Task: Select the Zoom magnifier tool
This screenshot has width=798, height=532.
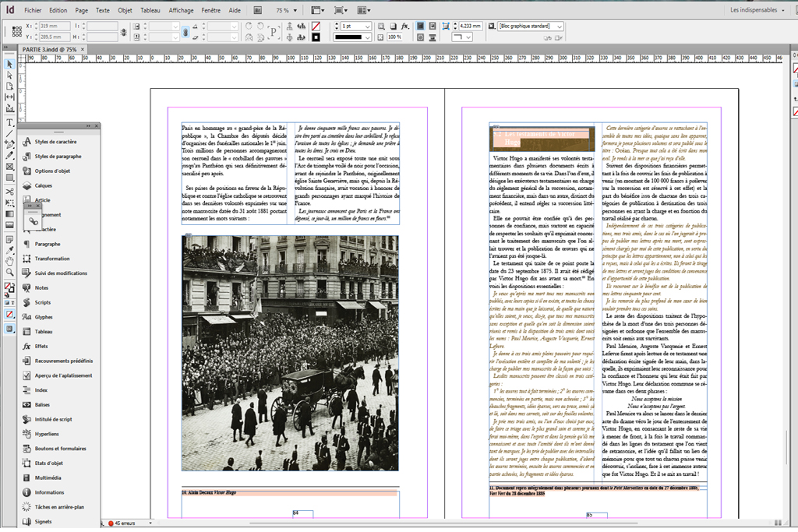Action: (x=9, y=273)
